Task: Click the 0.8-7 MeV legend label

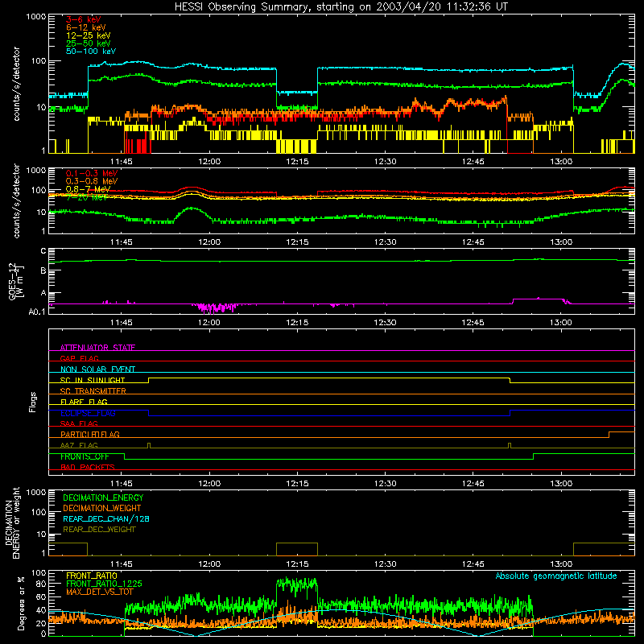Action: 89,189
